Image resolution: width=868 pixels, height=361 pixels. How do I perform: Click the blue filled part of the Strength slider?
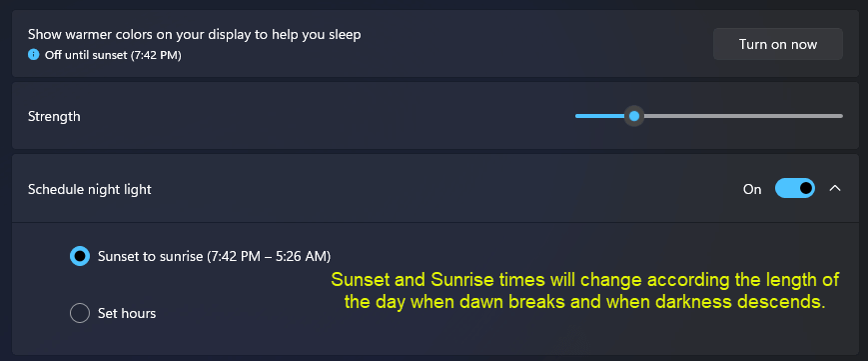click(x=600, y=116)
